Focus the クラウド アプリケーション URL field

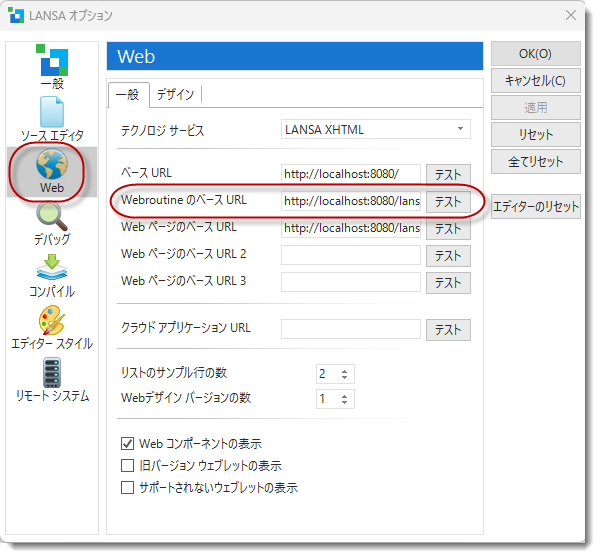(351, 329)
